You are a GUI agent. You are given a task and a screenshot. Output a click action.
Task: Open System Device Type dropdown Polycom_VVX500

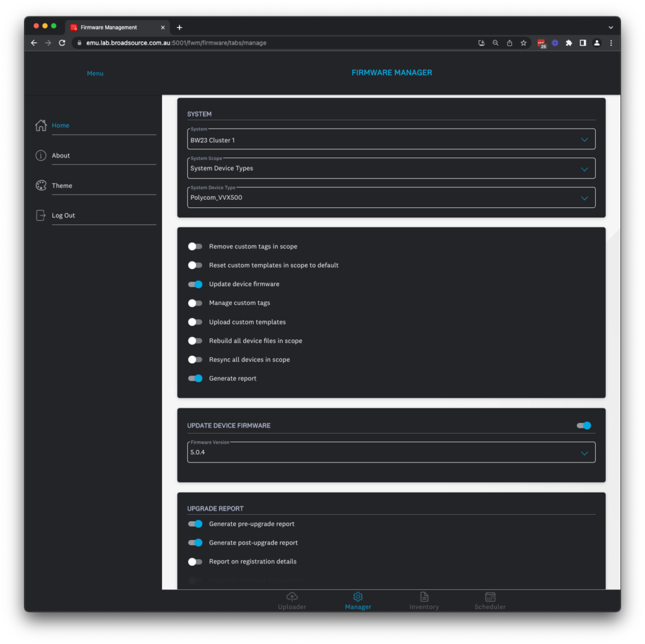(391, 197)
